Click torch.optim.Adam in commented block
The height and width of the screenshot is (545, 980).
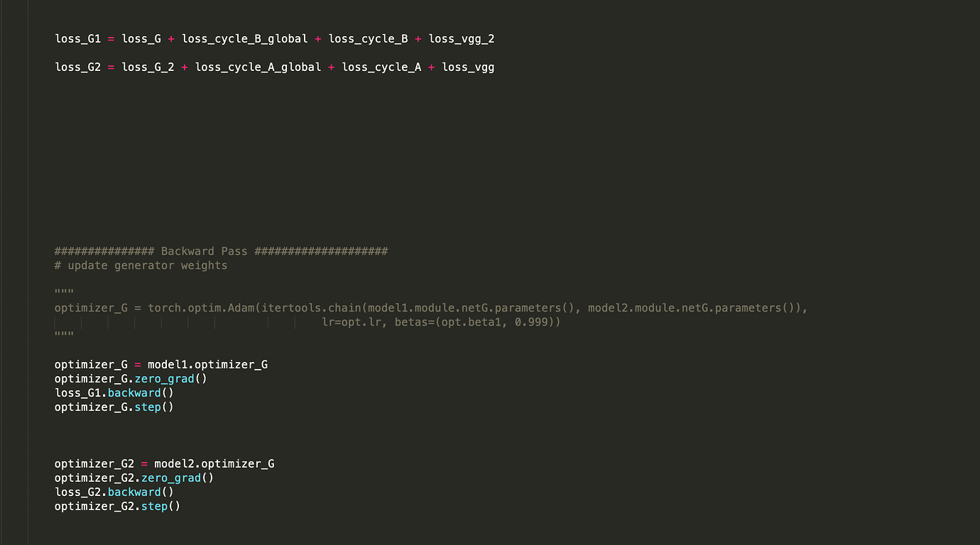202,308
